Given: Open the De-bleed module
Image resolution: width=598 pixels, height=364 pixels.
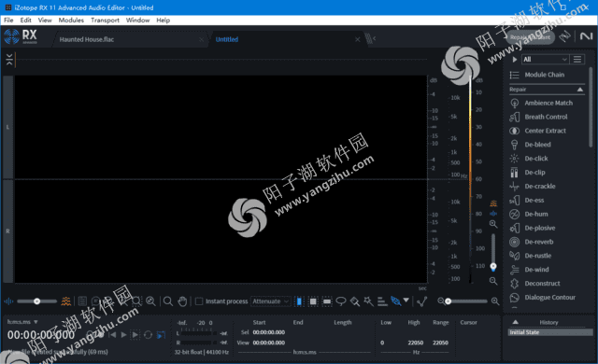Looking at the screenshot, I should [x=537, y=145].
